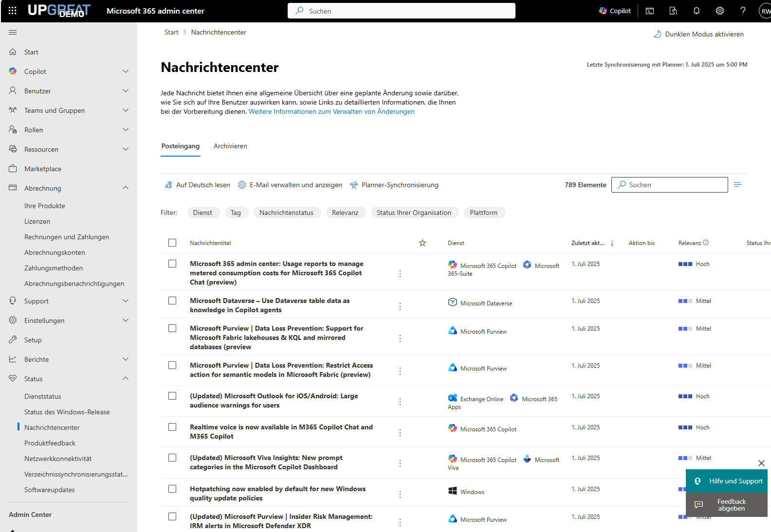Viewport: 771px width, 532px height.
Task: Click the Hilfe und Support button
Action: pyautogui.click(x=726, y=481)
